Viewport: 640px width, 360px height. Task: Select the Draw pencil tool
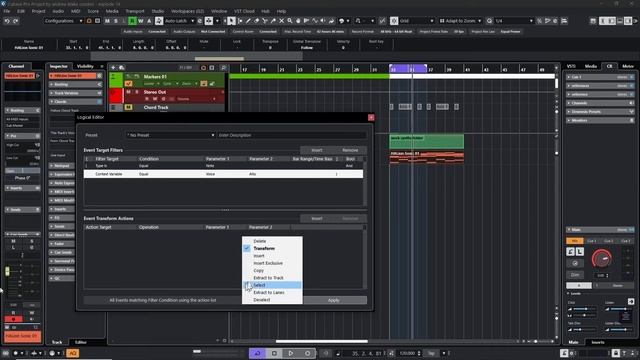(248, 21)
